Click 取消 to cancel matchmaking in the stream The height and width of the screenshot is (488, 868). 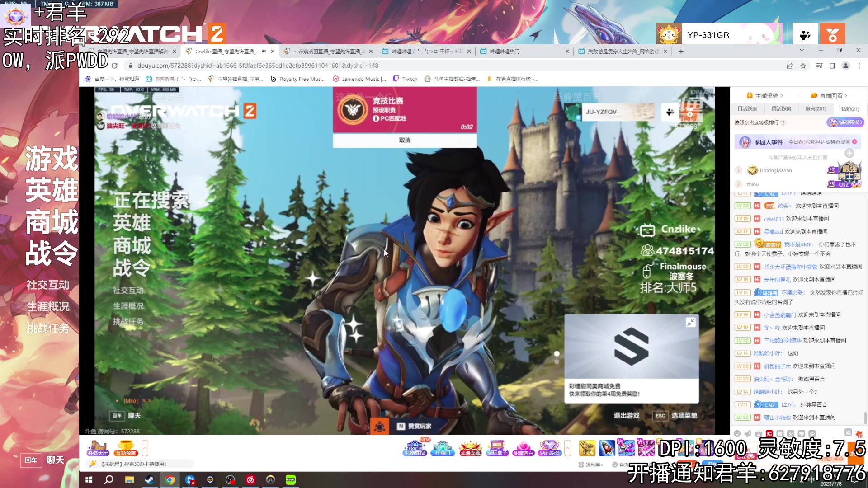click(405, 141)
